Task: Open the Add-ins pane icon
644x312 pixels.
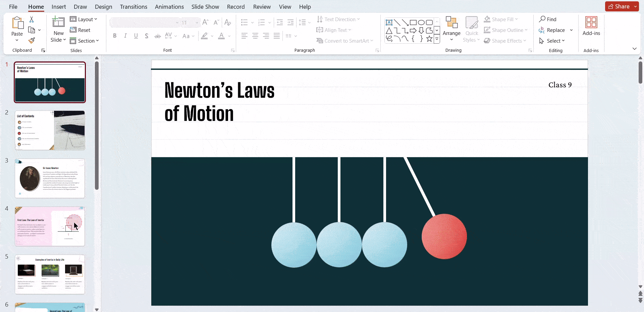Action: tap(591, 23)
